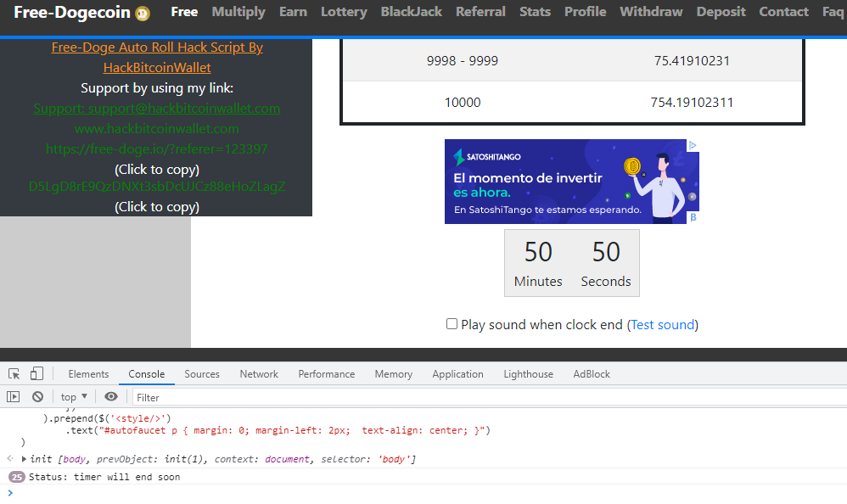Screen dimensions: 847x504
Task: Click the eye live expression icon
Action: [110, 397]
